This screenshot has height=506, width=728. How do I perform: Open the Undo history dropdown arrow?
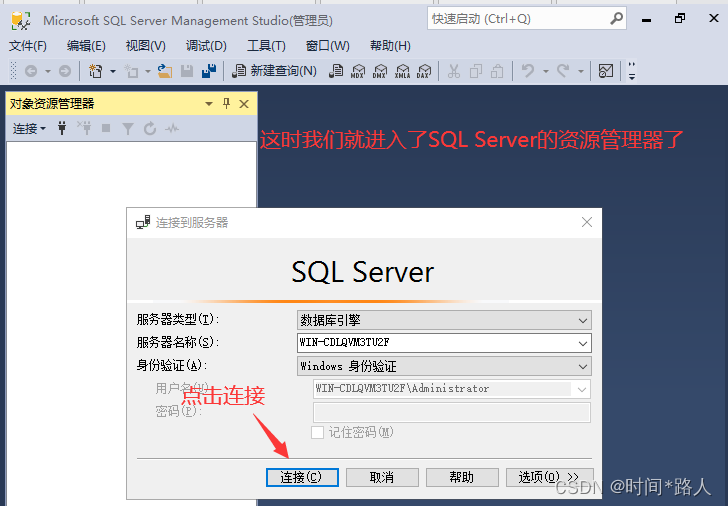(546, 71)
